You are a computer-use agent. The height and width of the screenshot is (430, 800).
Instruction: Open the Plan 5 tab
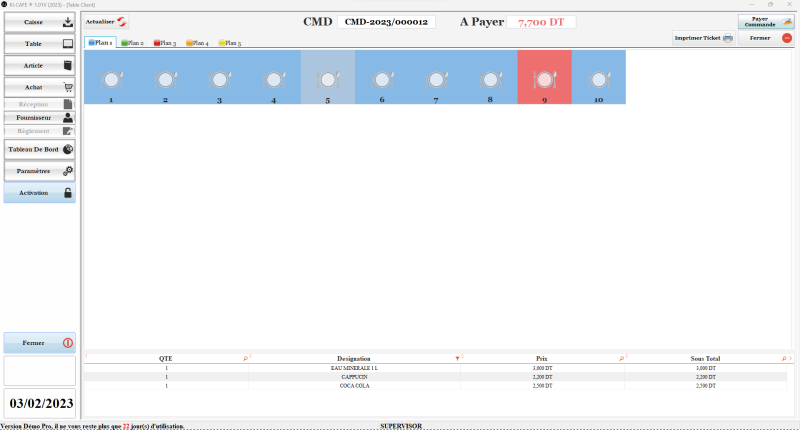tap(229, 43)
